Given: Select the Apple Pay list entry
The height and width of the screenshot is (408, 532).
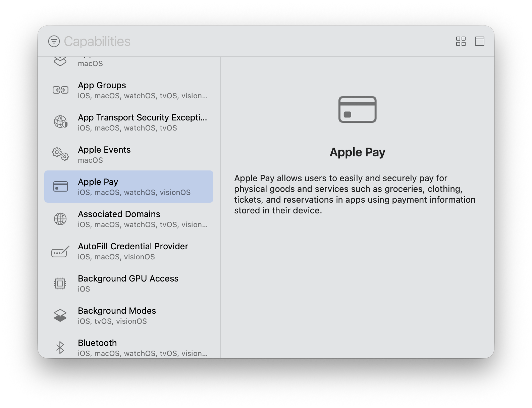Looking at the screenshot, I should pyautogui.click(x=129, y=187).
